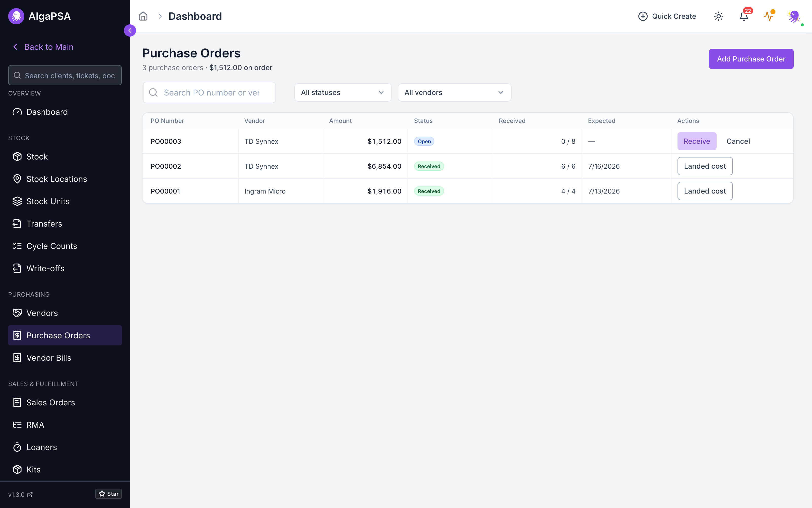The width and height of the screenshot is (812, 508).
Task: Click the Received badge on PO00002 row
Action: click(429, 166)
